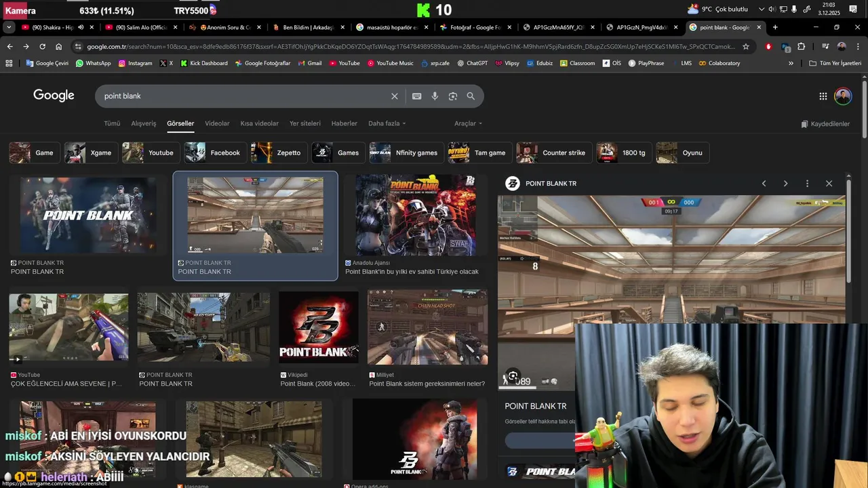Expand the Araçlar tools dropdown
868x488 pixels.
pos(469,123)
